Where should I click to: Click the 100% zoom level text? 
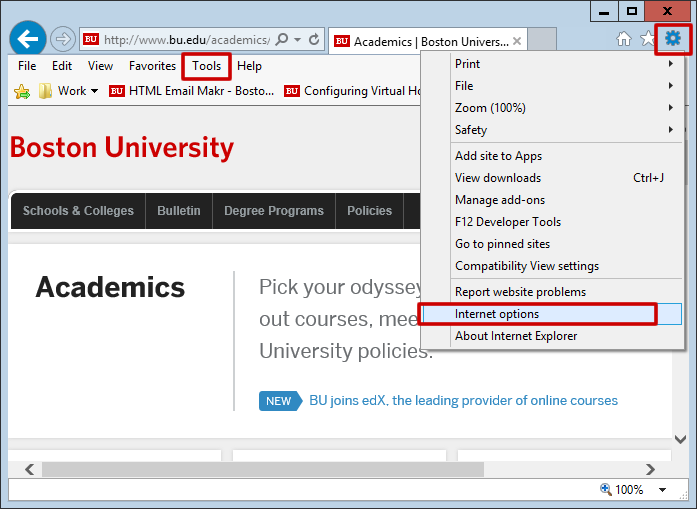[x=629, y=490]
